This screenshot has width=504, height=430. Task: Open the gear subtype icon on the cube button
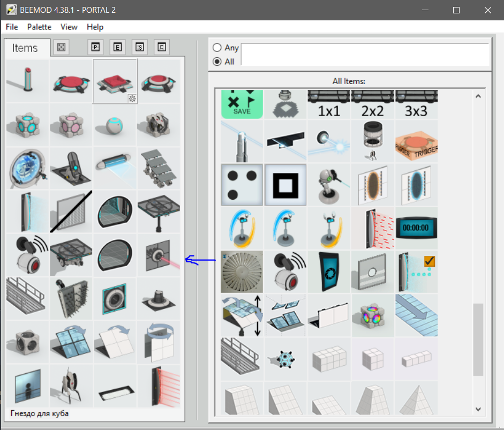132,99
